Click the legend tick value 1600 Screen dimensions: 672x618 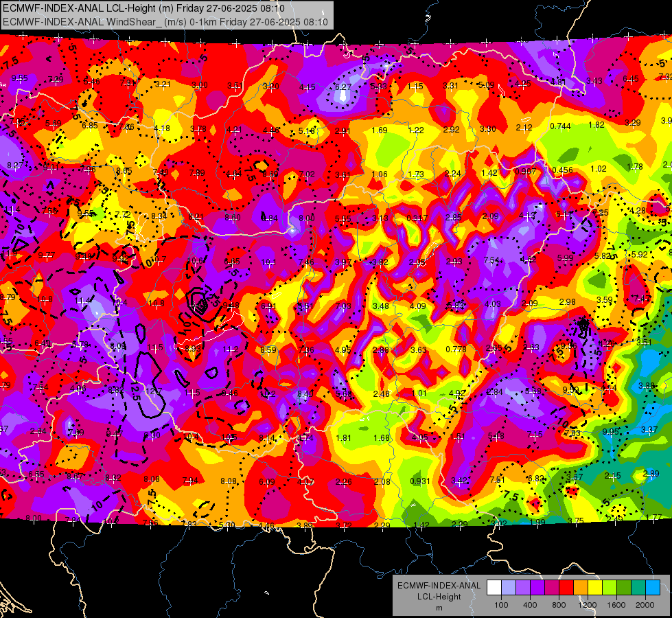pos(616,605)
